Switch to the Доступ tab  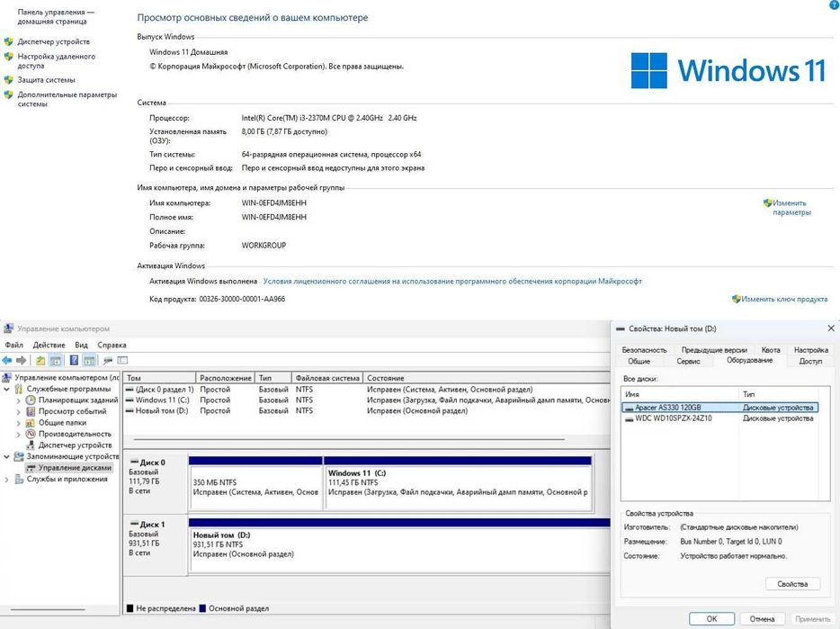click(x=810, y=362)
